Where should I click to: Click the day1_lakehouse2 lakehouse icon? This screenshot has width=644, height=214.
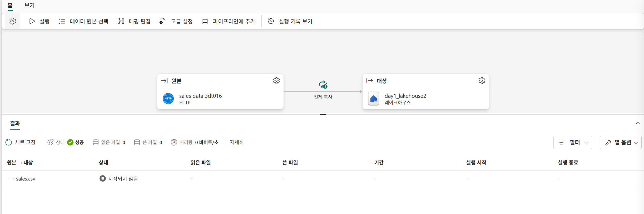[x=373, y=99]
